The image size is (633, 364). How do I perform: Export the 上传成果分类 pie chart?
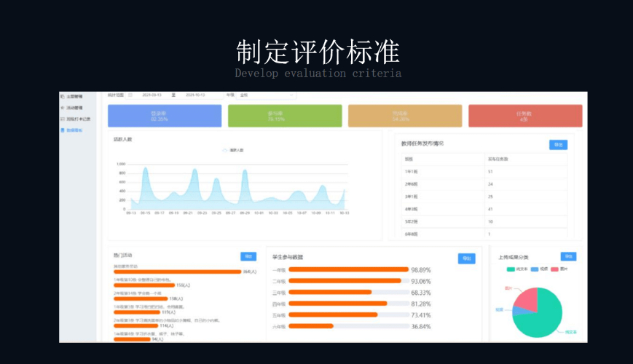coord(567,256)
